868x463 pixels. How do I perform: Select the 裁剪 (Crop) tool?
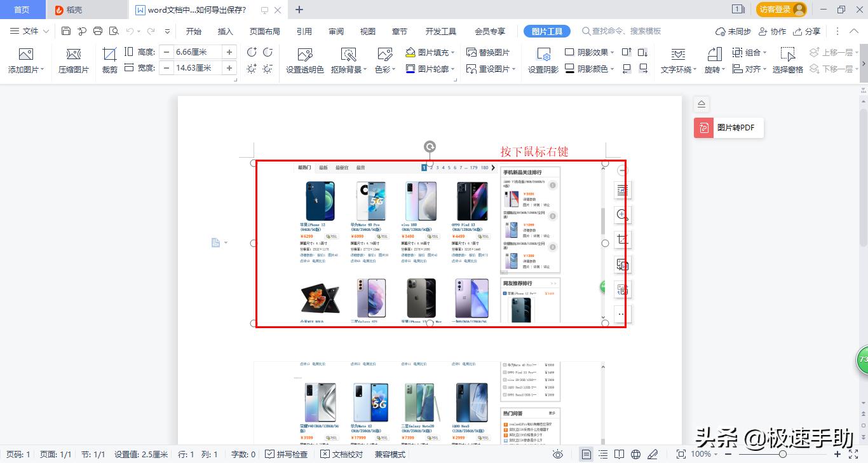pos(108,60)
